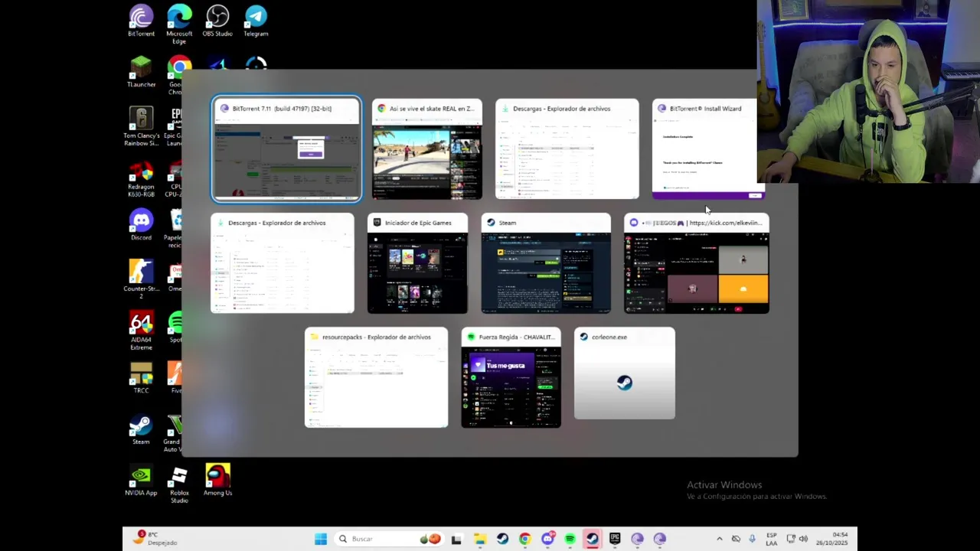Open the Windows Start menu
Viewport: 980px width, 551px height.
point(321,539)
